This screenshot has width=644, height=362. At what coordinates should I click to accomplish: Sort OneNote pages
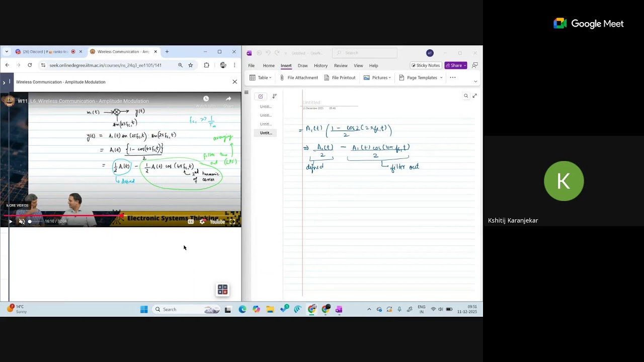[x=274, y=96]
